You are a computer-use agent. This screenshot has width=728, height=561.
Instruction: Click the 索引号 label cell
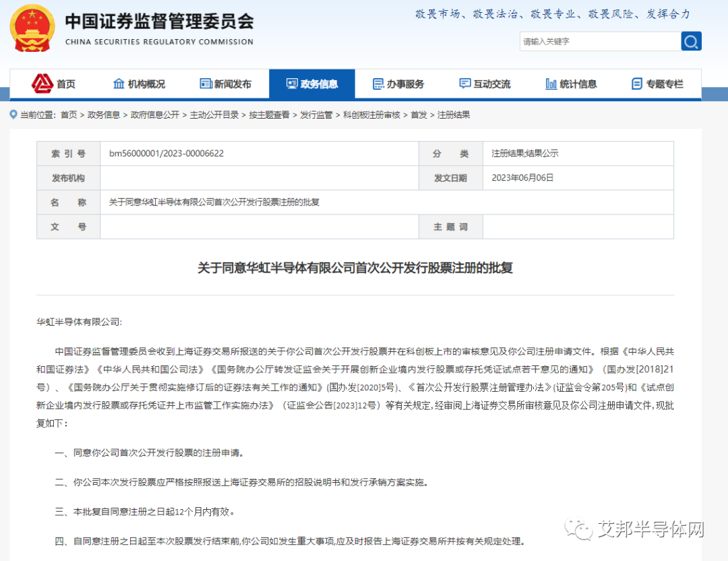tap(68, 153)
